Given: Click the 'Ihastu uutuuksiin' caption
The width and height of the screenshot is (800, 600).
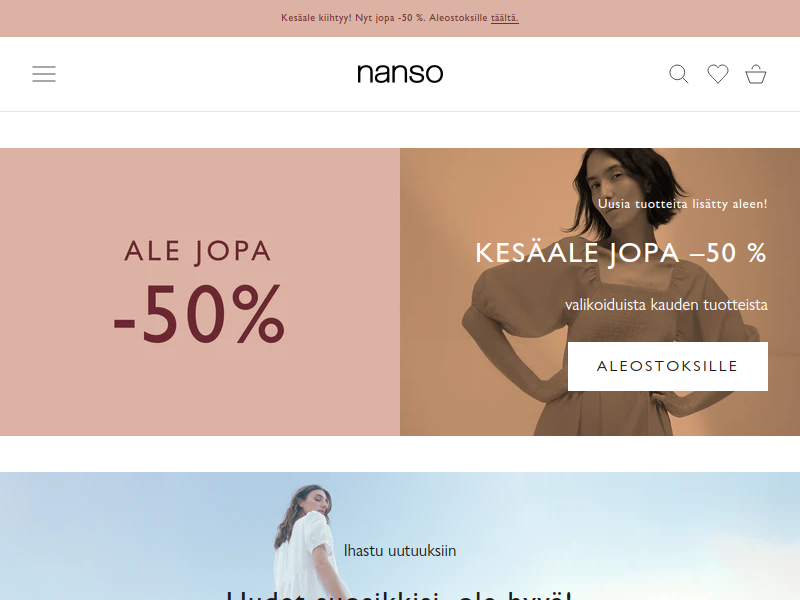Looking at the screenshot, I should (x=400, y=551).
